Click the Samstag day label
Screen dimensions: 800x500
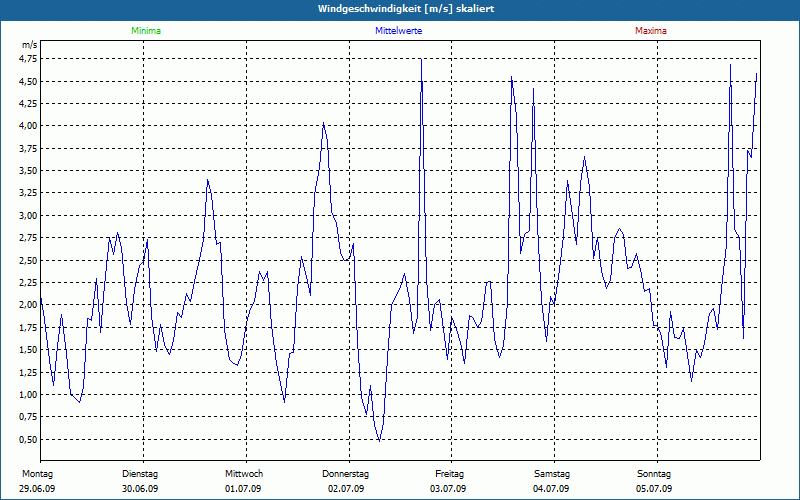click(552, 474)
